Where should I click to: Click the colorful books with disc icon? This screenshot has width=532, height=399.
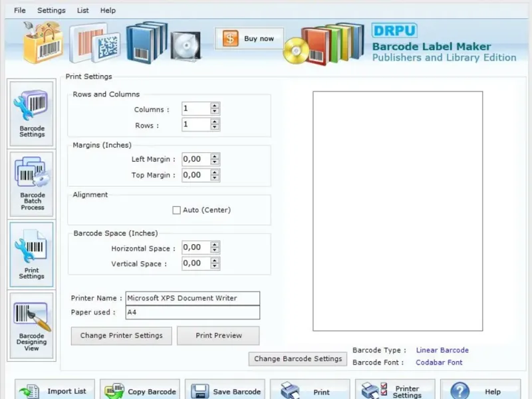click(x=324, y=43)
